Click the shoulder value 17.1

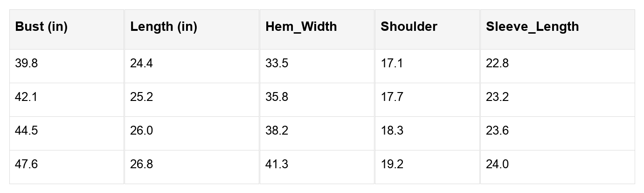(x=392, y=64)
